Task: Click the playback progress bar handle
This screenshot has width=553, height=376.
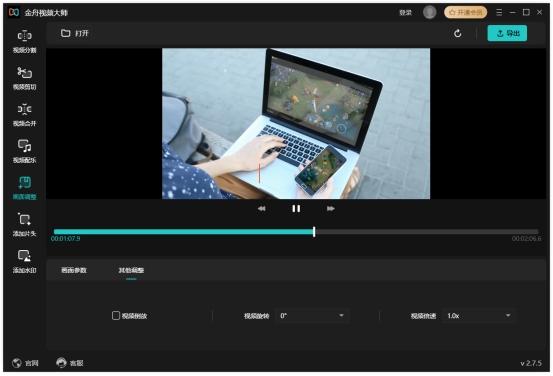Action: click(314, 232)
